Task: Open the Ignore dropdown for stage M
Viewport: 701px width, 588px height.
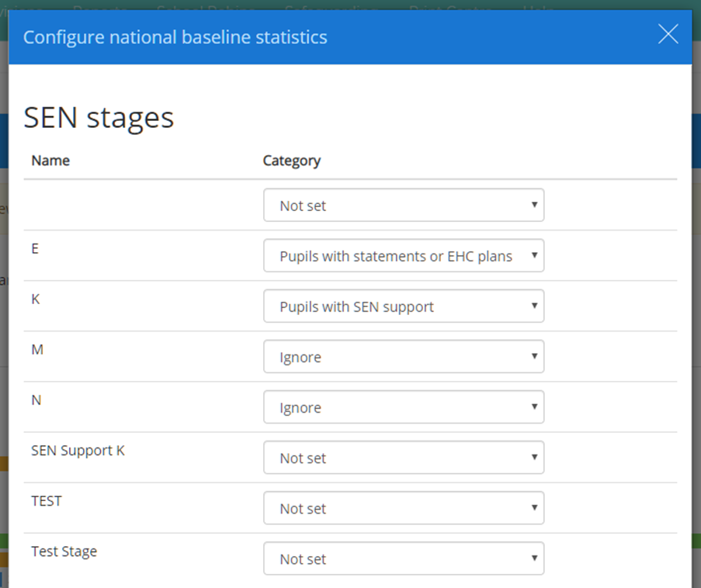Action: coord(404,356)
